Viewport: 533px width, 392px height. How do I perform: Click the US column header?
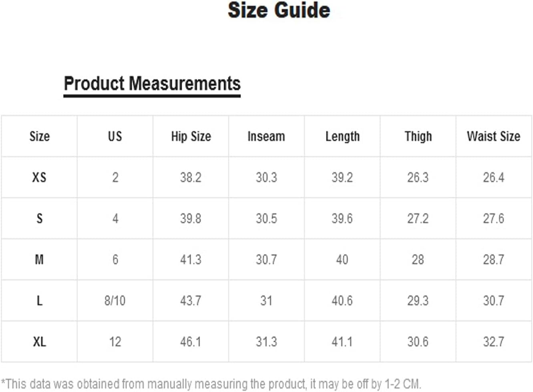point(115,136)
